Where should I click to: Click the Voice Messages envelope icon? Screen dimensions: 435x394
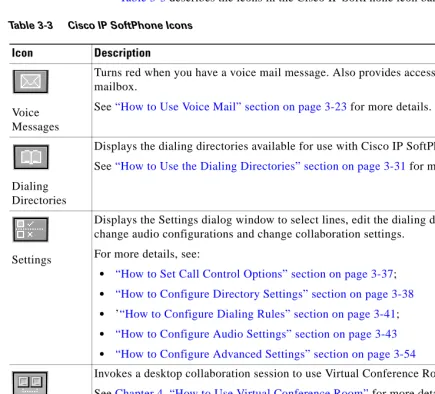coord(31,82)
